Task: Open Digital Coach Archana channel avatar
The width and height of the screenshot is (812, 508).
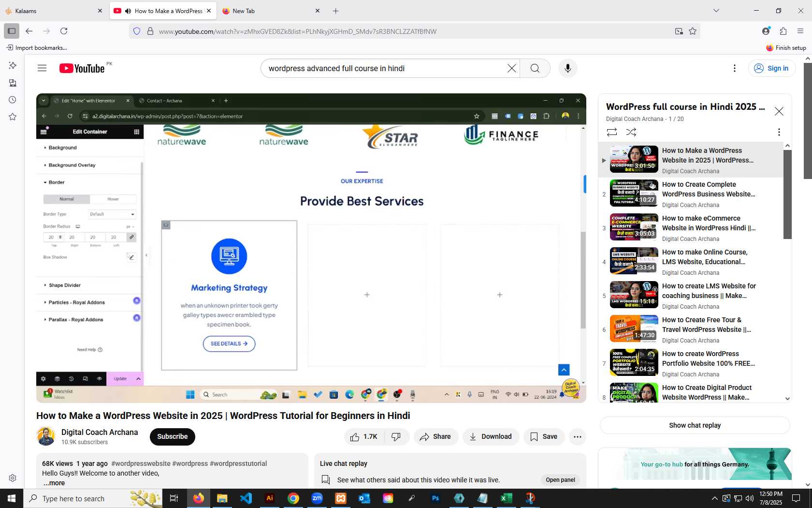Action: [46, 436]
